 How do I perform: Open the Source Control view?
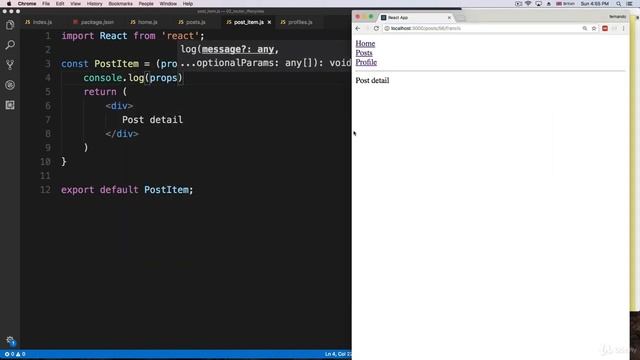pyautogui.click(x=10, y=65)
